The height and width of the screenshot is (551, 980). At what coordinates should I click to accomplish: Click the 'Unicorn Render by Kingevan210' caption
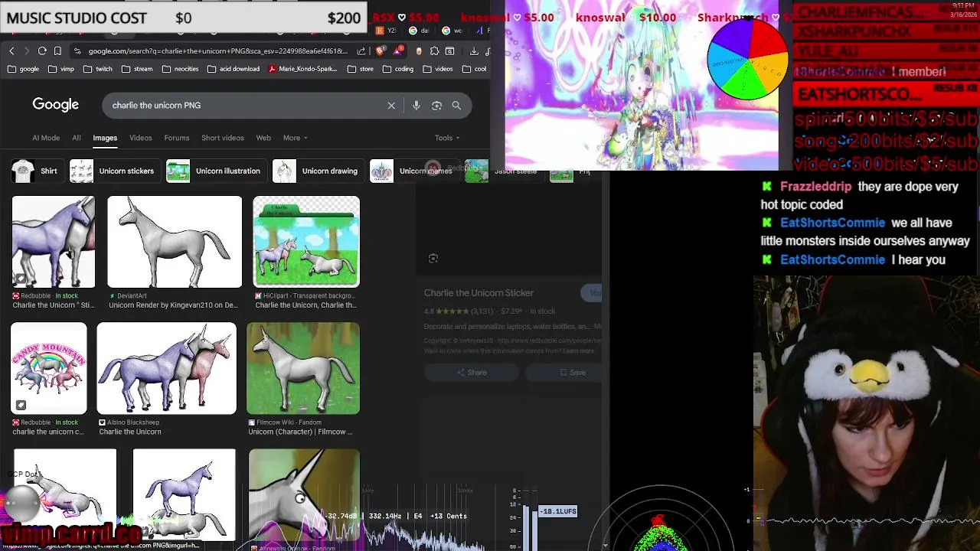click(x=173, y=305)
